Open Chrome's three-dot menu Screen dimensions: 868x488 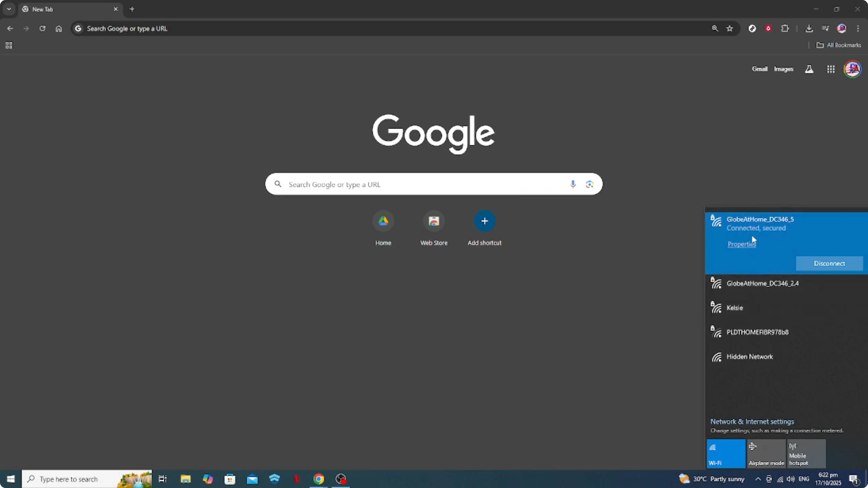(x=858, y=28)
